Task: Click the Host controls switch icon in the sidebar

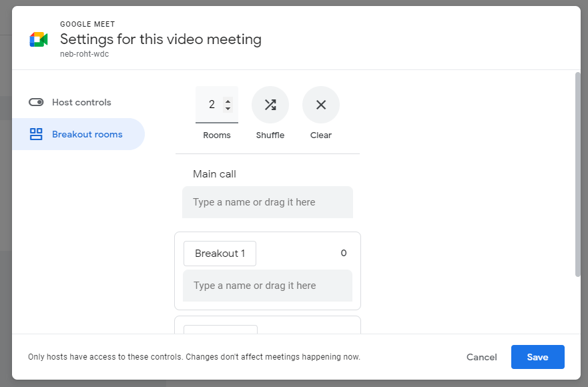Action: point(36,102)
